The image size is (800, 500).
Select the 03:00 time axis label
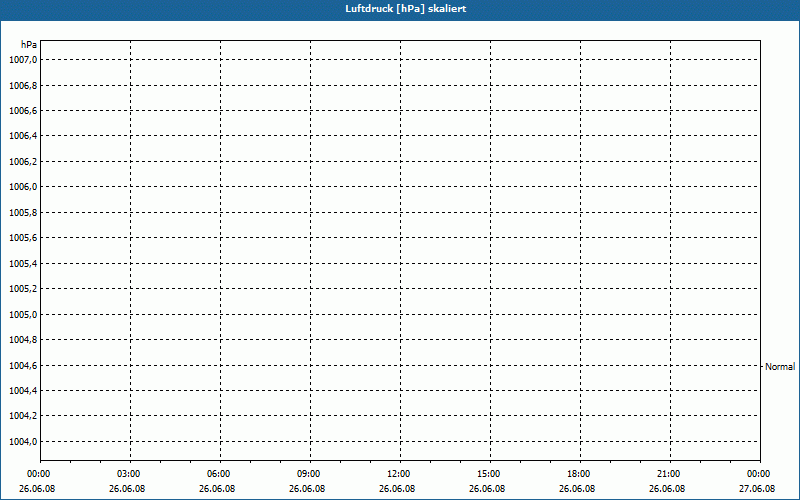(129, 474)
